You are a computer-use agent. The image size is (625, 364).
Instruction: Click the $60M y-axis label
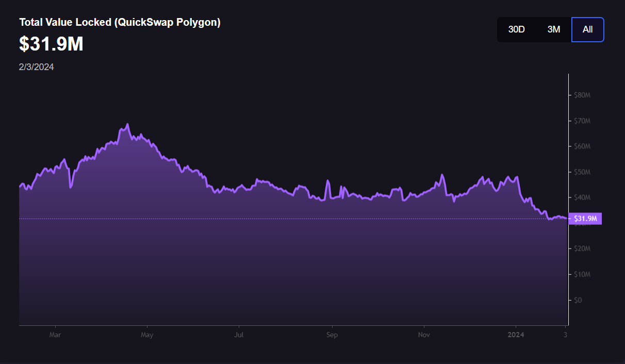pyautogui.click(x=582, y=146)
